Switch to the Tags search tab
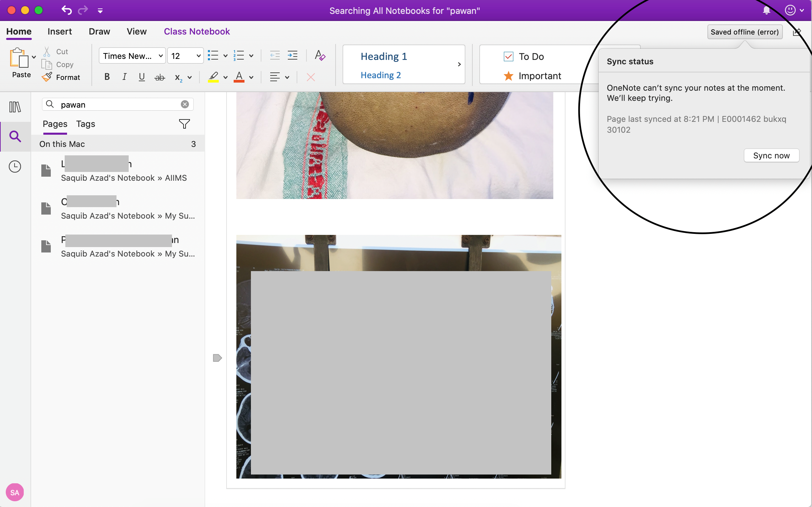The height and width of the screenshot is (507, 812). point(85,123)
